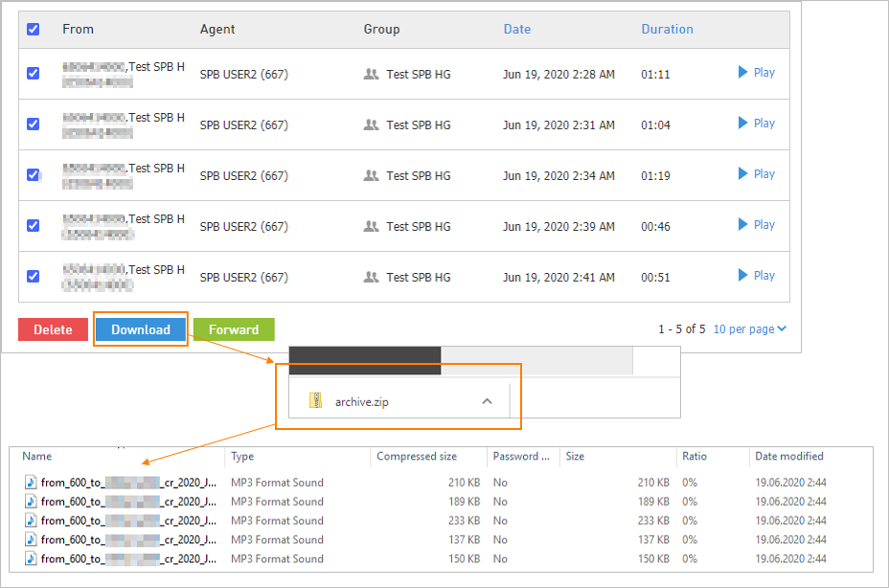Click the 1 - 5 of 5 pagination text
The height and width of the screenshot is (588, 889).
681,328
